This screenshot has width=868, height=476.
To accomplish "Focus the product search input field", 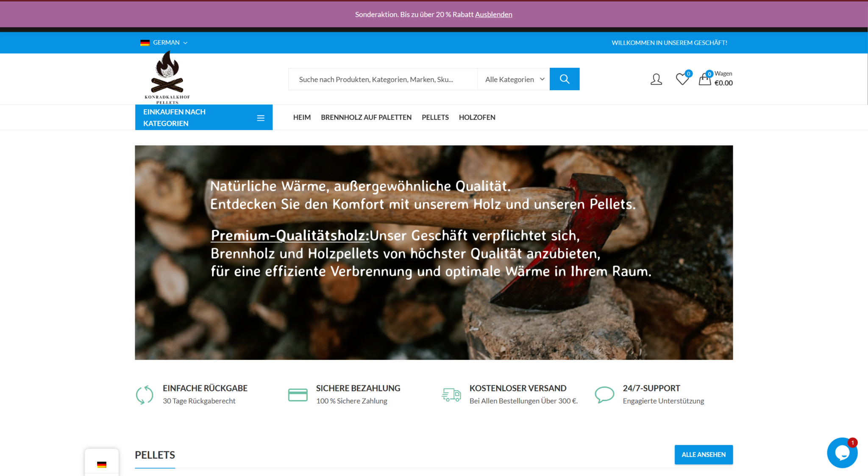I will (x=382, y=79).
